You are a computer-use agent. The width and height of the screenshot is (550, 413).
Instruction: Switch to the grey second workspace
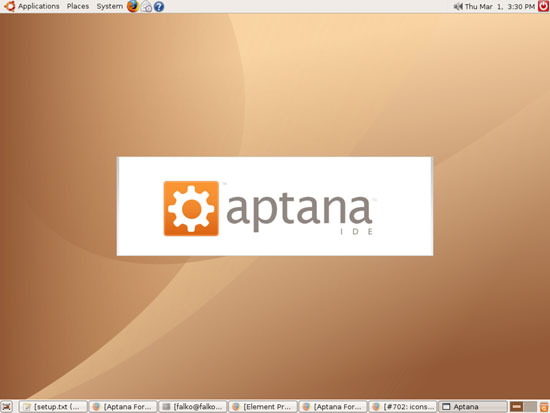[530, 407]
